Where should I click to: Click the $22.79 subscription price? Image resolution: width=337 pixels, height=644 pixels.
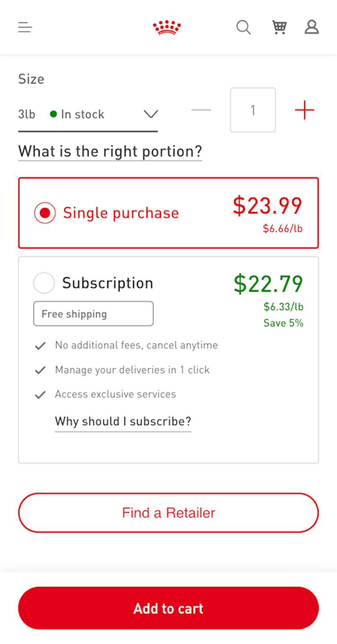(x=268, y=284)
